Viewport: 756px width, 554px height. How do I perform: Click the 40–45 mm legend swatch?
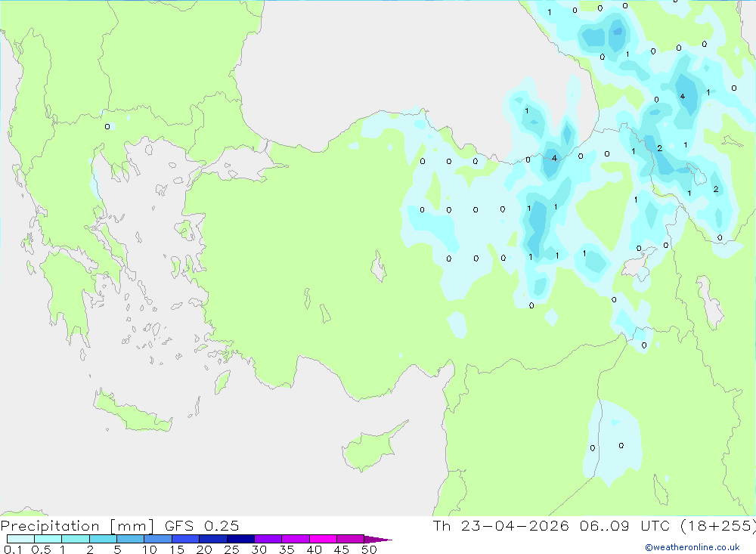(323, 539)
